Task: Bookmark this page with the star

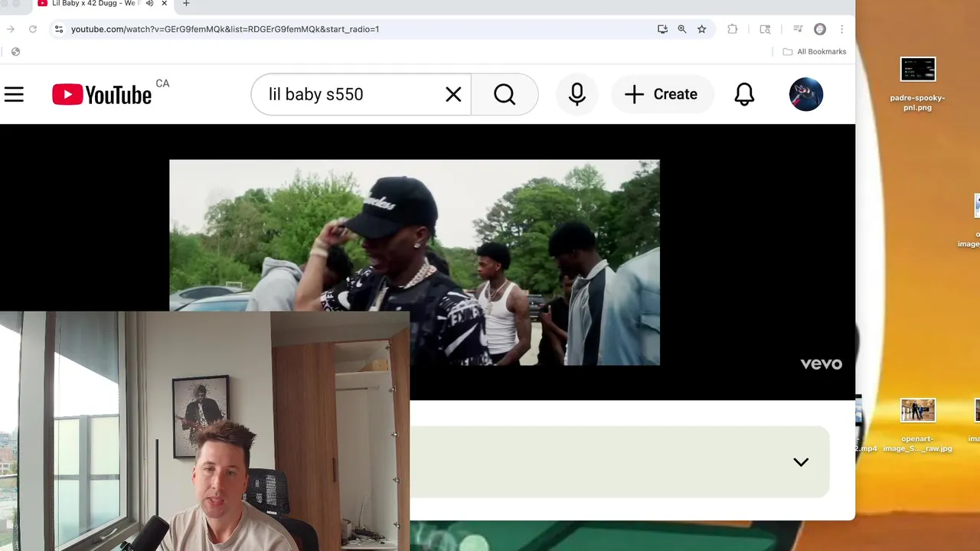Action: tap(701, 29)
